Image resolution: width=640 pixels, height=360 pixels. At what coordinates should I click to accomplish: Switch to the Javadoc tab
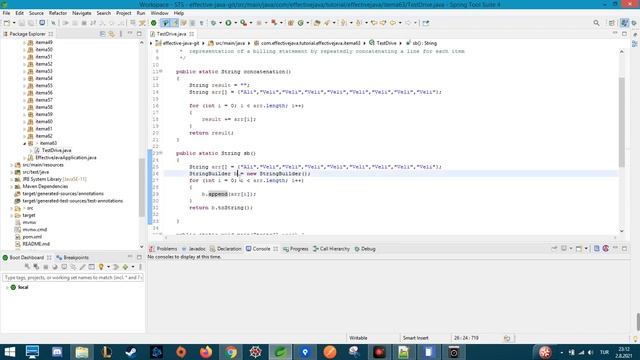[x=193, y=249]
